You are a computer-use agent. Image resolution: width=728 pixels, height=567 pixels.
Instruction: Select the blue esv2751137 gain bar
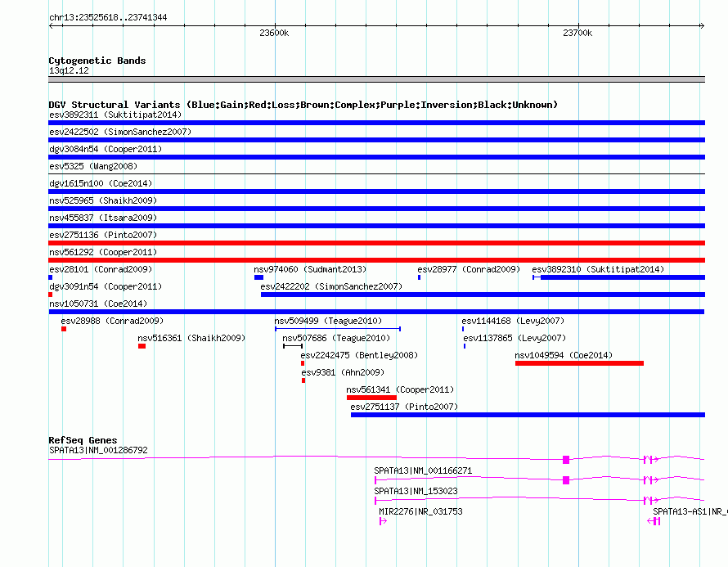528,415
